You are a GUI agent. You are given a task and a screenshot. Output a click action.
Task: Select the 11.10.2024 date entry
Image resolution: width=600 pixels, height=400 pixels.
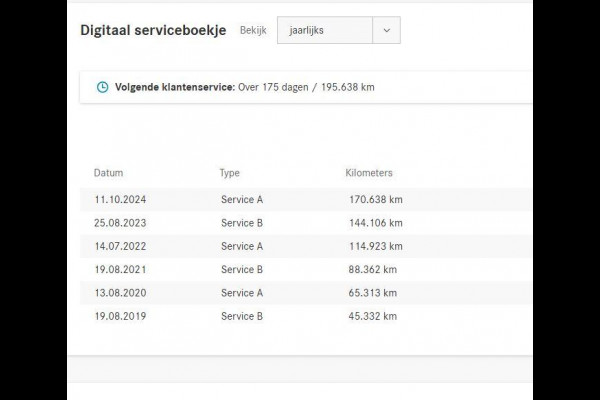click(117, 200)
